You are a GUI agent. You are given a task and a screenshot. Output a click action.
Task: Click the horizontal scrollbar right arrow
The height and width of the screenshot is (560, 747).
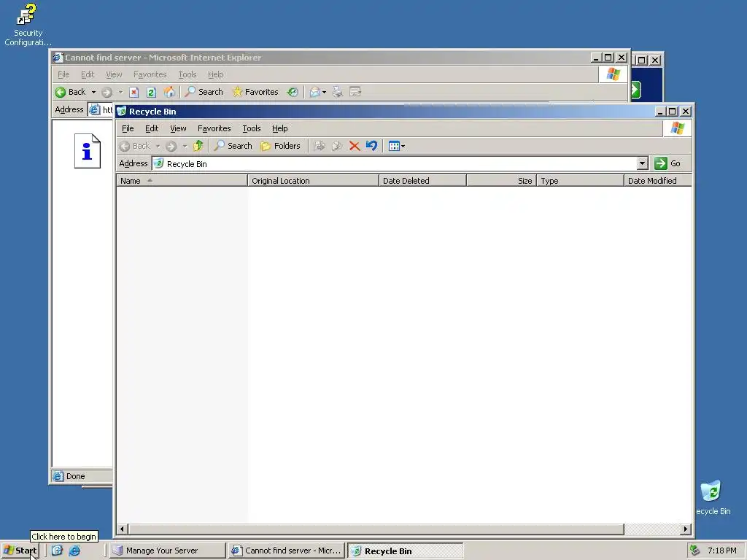tap(686, 529)
